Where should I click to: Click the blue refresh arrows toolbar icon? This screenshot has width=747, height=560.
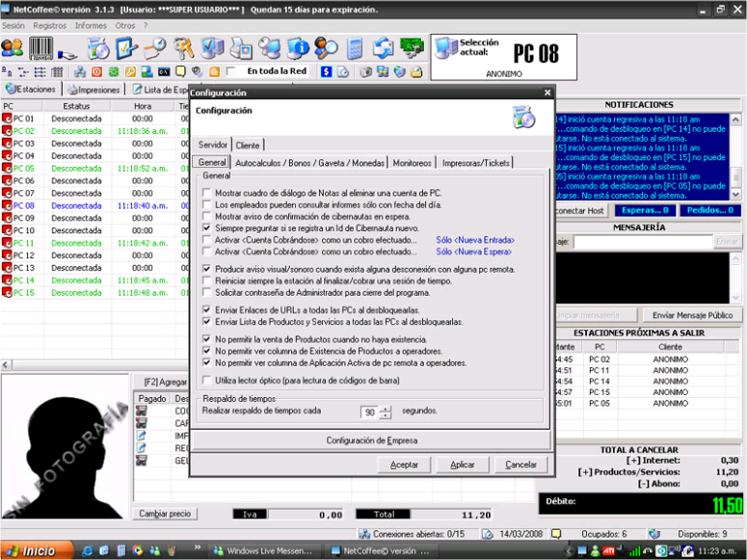[x=384, y=48]
